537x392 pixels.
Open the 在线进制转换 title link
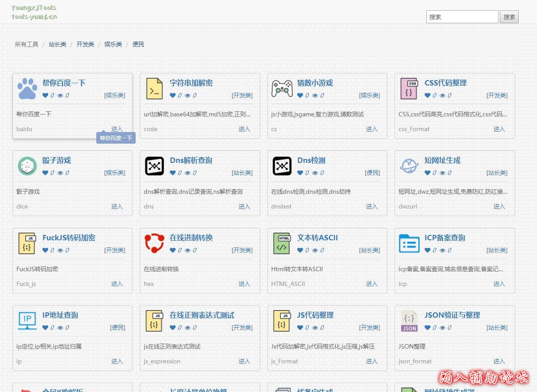[x=191, y=238]
